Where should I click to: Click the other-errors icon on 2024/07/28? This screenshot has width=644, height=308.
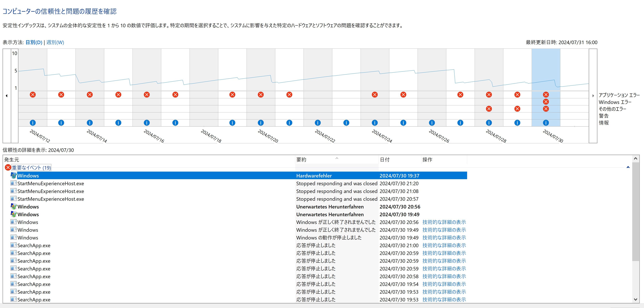(489, 109)
